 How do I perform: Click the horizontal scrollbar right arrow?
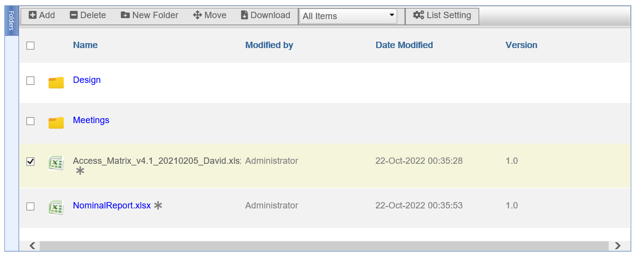[618, 246]
